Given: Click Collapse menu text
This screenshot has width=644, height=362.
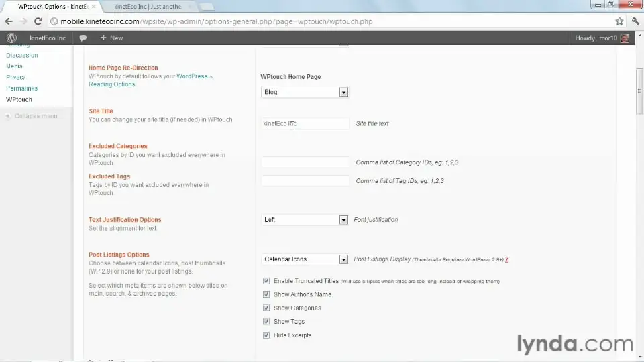Looking at the screenshot, I should (x=36, y=116).
